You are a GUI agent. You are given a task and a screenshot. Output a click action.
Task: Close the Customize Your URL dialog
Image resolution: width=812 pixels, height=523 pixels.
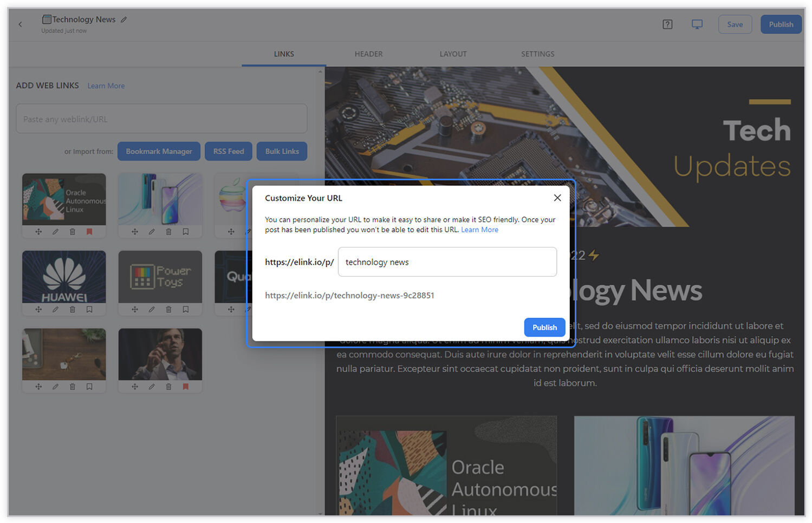click(x=557, y=198)
